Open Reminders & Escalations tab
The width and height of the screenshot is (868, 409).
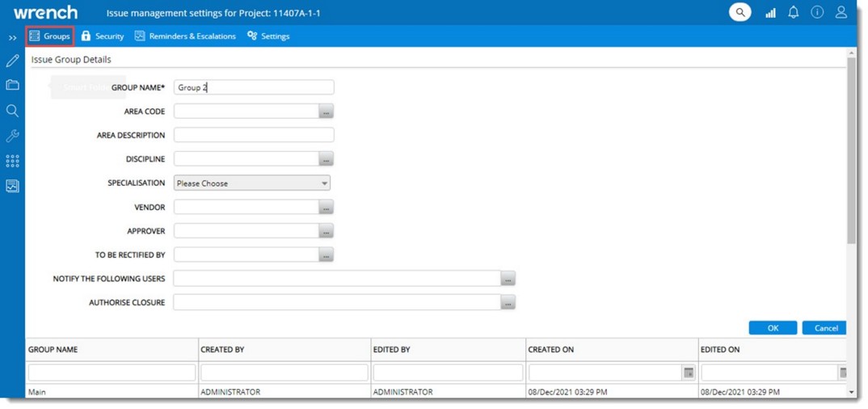[x=185, y=36]
